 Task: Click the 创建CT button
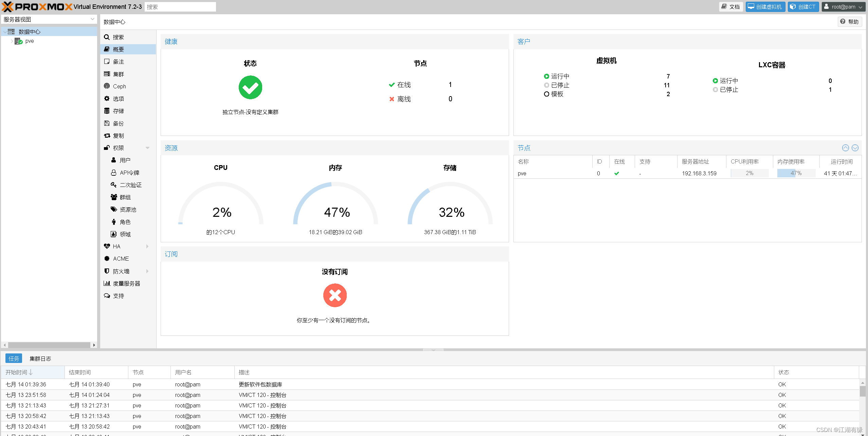[x=803, y=7]
